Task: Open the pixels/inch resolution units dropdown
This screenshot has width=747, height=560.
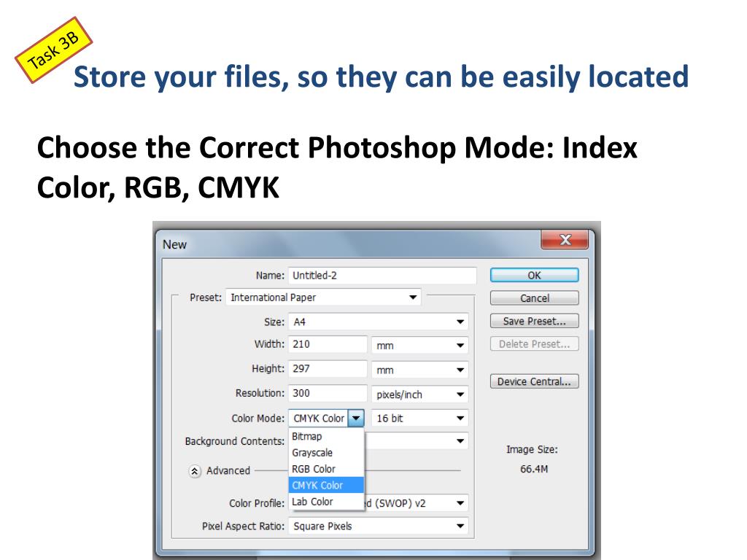Action: click(419, 394)
